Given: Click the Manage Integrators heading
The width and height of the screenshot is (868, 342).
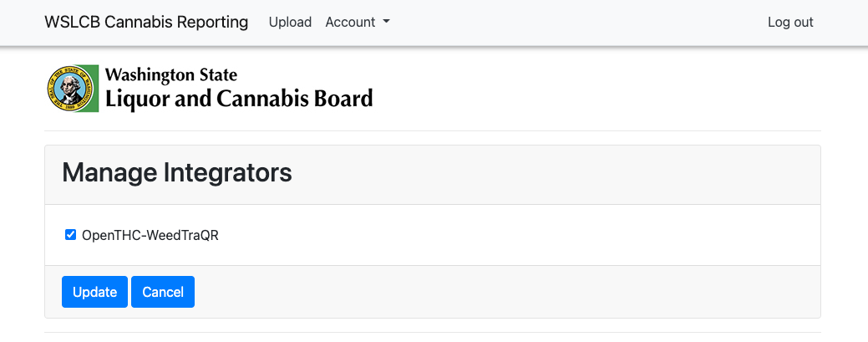Looking at the screenshot, I should 177,173.
